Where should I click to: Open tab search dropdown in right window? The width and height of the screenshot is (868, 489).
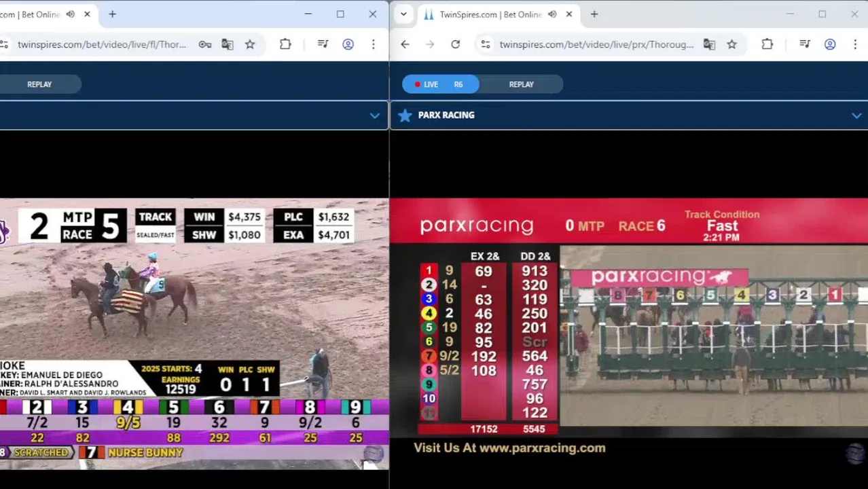403,14
